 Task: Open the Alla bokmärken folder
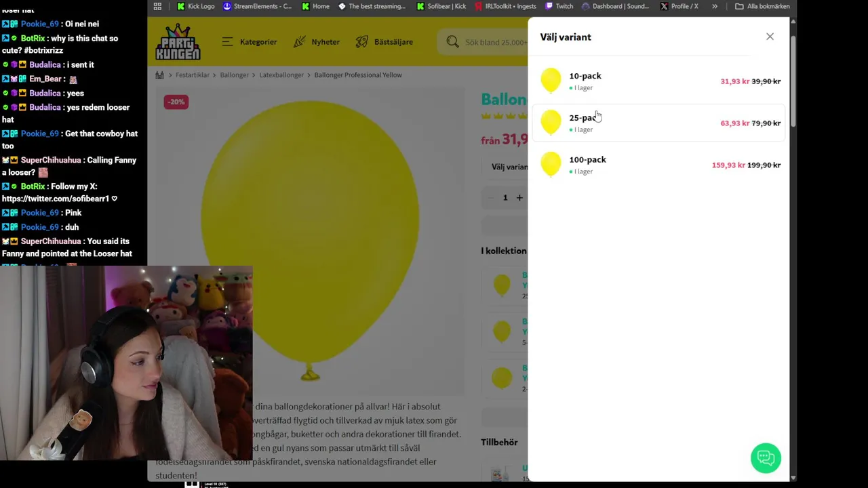(762, 6)
